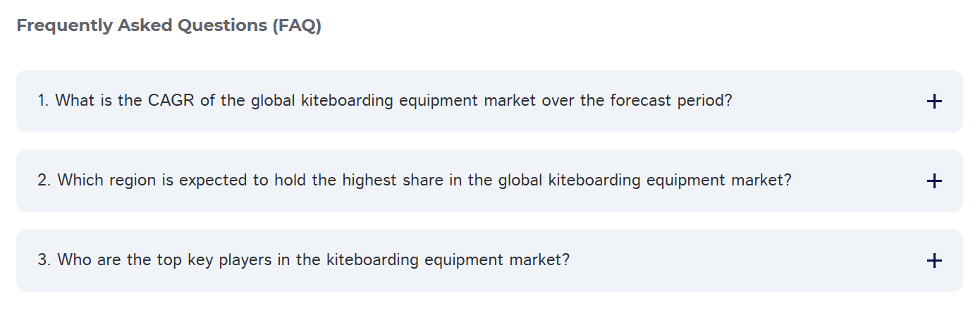Click the 'Frequently Asked Questions (FAQ)' heading

169,26
